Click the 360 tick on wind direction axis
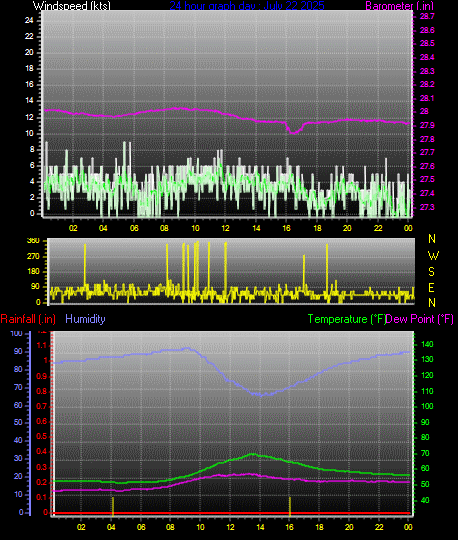 tap(33, 241)
